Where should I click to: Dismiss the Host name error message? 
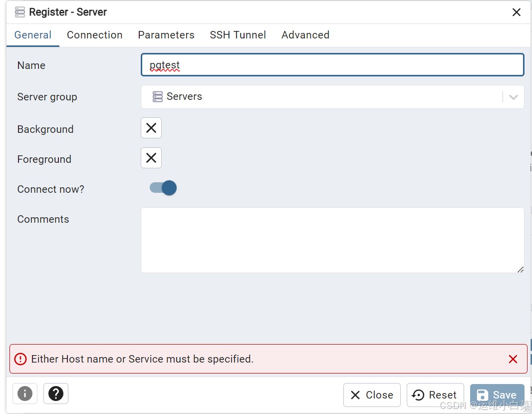[x=513, y=359]
